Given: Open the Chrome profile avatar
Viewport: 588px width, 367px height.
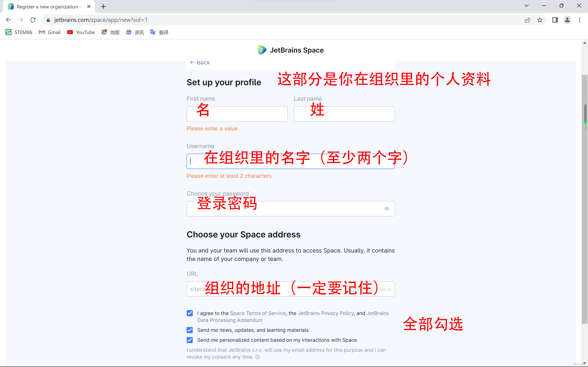Looking at the screenshot, I should coord(567,20).
